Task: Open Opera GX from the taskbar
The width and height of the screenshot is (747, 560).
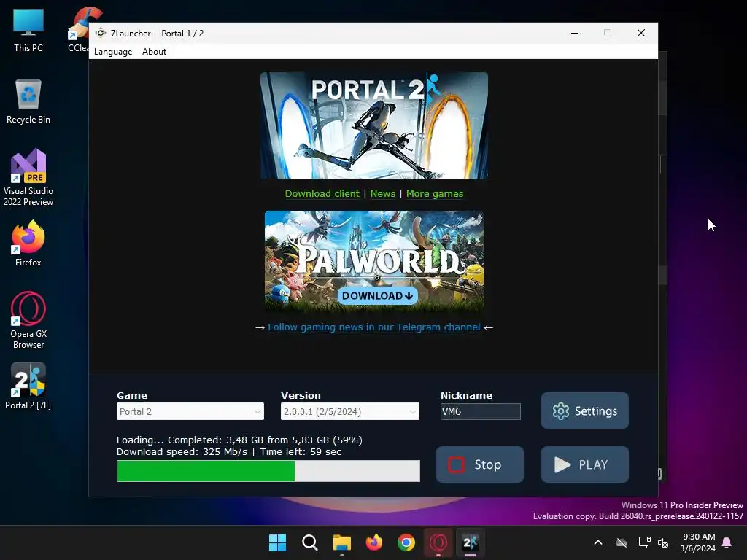Action: (438, 542)
